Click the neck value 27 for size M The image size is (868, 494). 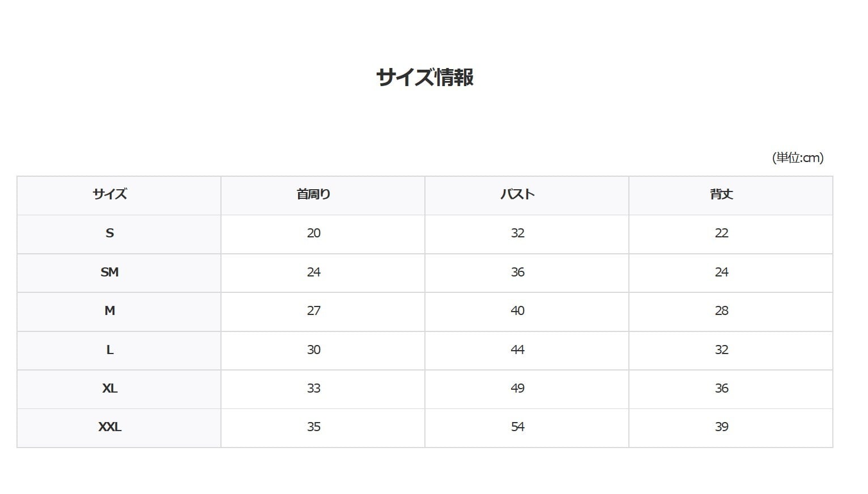[313, 310]
